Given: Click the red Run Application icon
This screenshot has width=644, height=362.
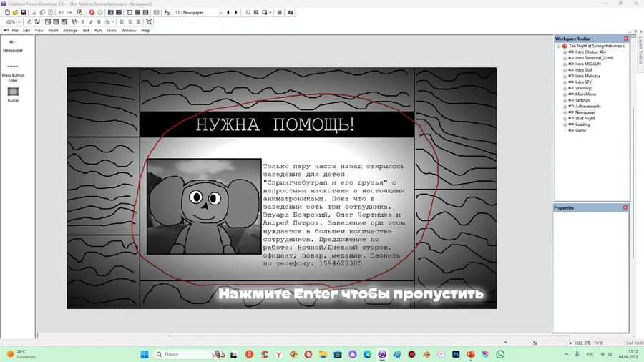Looking at the screenshot, I should [92, 13].
